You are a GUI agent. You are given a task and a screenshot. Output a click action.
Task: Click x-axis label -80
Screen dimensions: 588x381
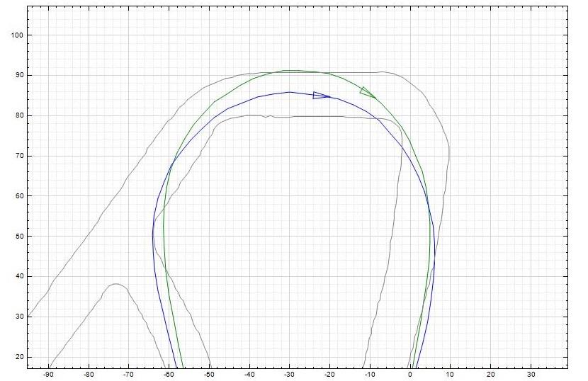coord(88,375)
